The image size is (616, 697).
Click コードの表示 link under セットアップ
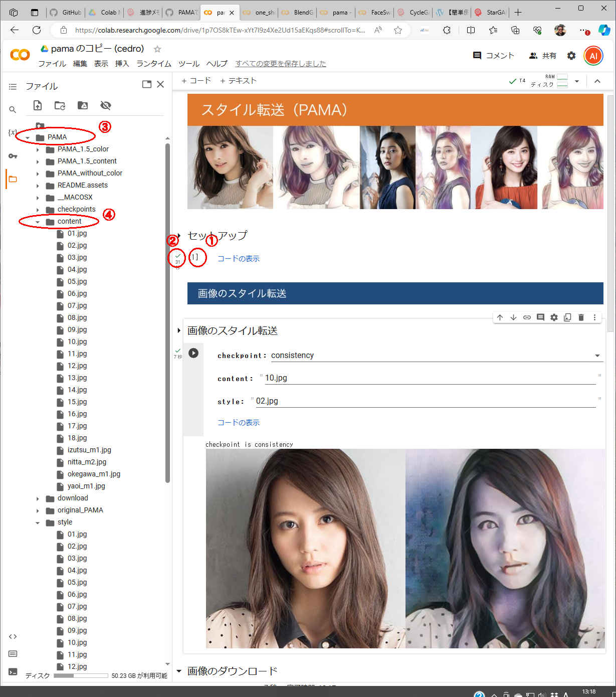click(238, 259)
